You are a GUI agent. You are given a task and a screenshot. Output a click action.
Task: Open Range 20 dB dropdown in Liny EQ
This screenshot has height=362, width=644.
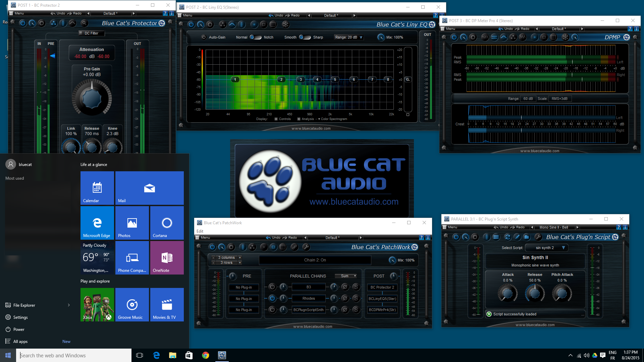pos(349,37)
